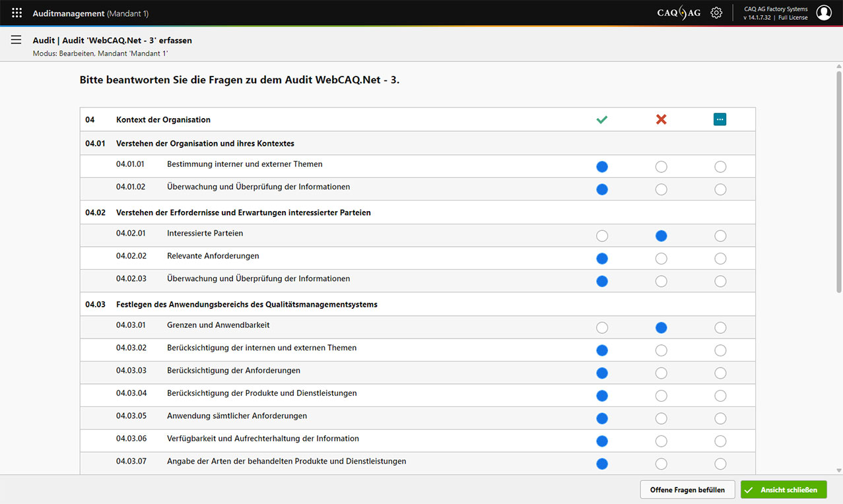Click the CAQ AG logo
This screenshot has width=843, height=504.
(x=679, y=13)
